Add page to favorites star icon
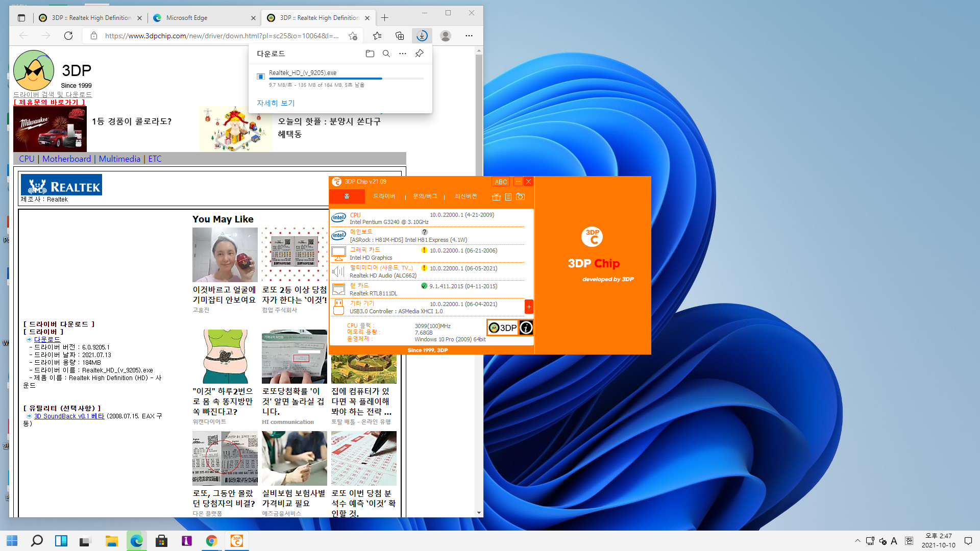 [353, 36]
